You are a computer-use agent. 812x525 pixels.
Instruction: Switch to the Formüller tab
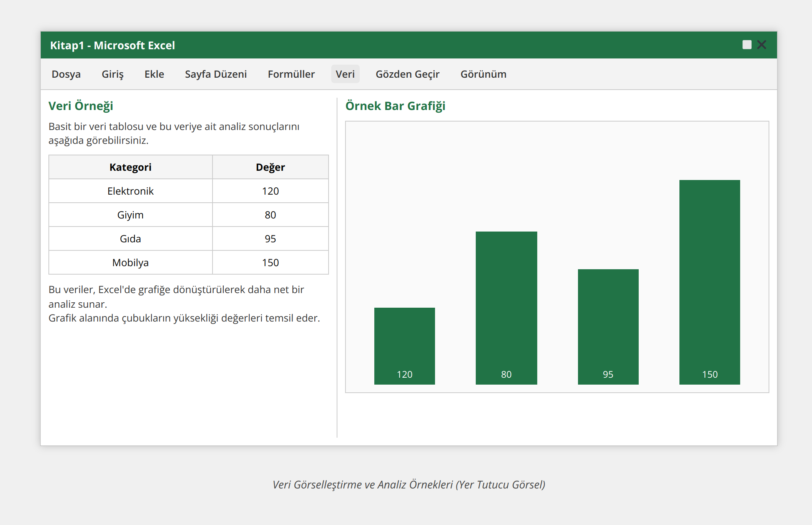tap(291, 74)
